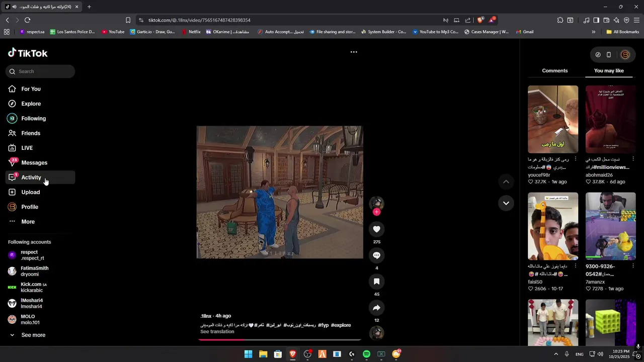644x362 pixels.
Task: Click the TikTok search field
Action: pyautogui.click(x=40, y=71)
